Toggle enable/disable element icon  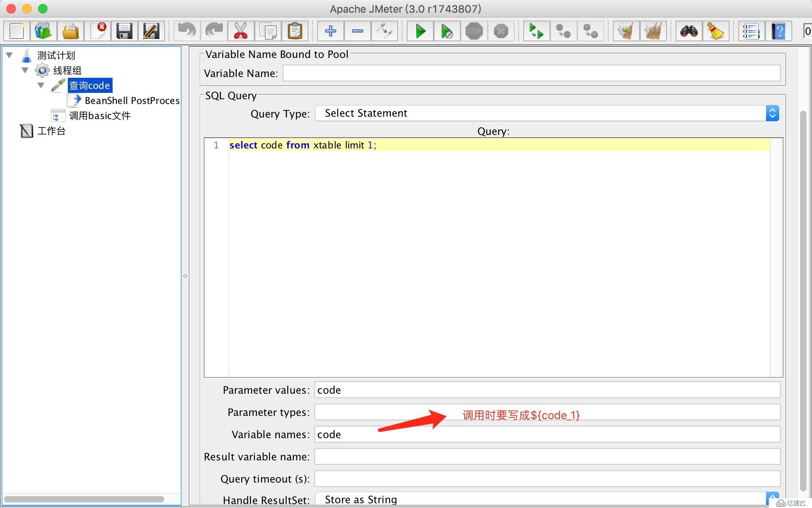385,31
